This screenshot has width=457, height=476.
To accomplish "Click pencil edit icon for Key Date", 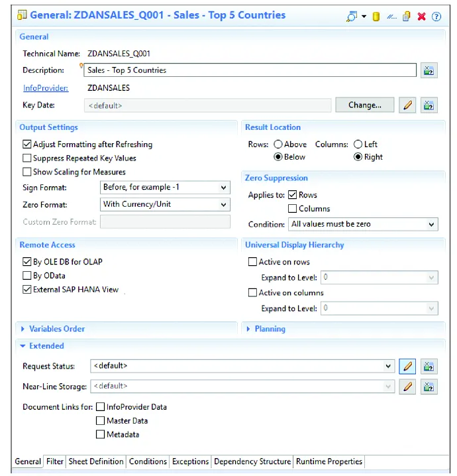I will tap(407, 105).
